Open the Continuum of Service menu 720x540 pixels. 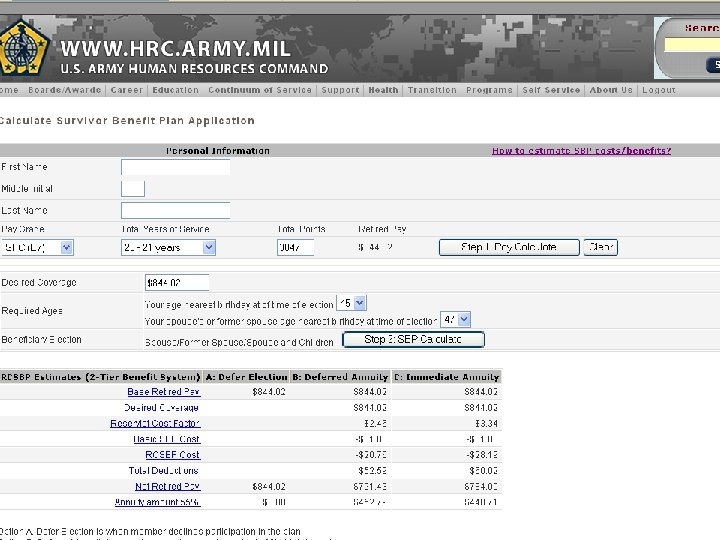coord(260,90)
